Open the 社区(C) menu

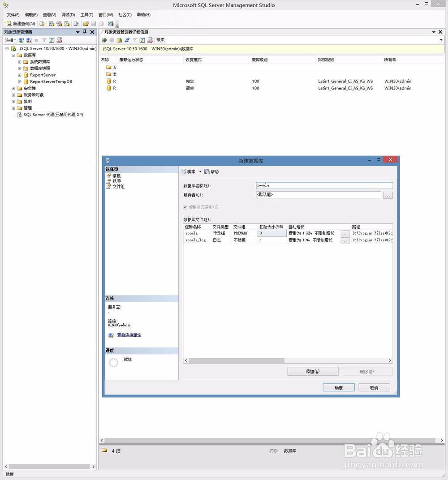click(x=125, y=15)
